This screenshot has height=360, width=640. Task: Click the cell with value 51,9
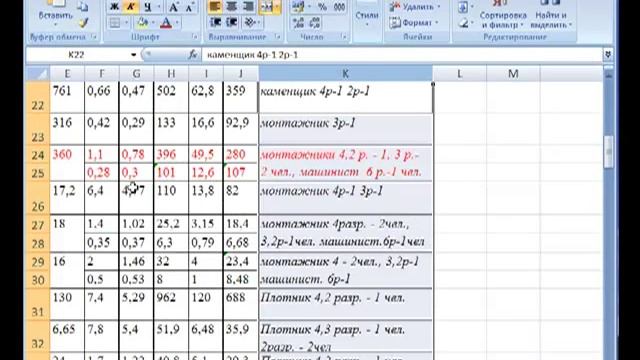pyautogui.click(x=171, y=336)
